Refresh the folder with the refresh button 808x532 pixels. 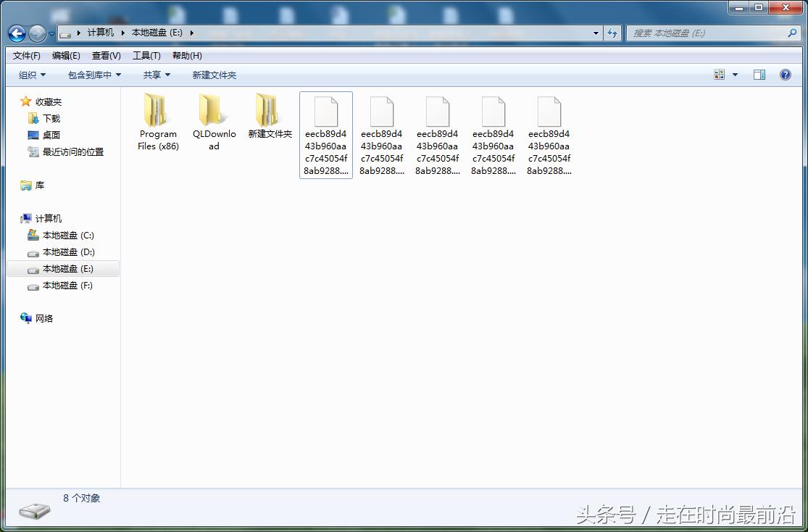pos(612,33)
